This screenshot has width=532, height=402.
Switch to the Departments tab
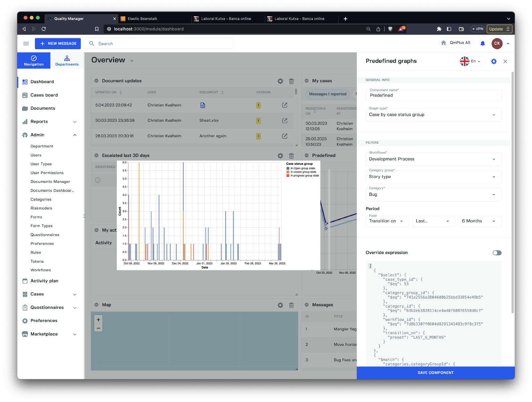(67, 61)
